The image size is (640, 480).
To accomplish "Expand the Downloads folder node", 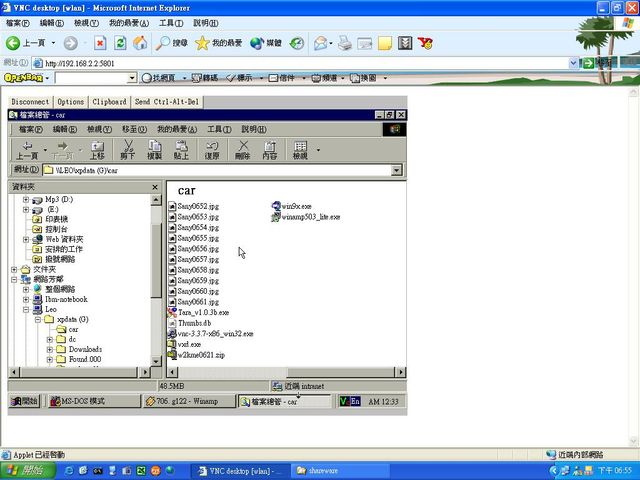I will click(x=50, y=349).
